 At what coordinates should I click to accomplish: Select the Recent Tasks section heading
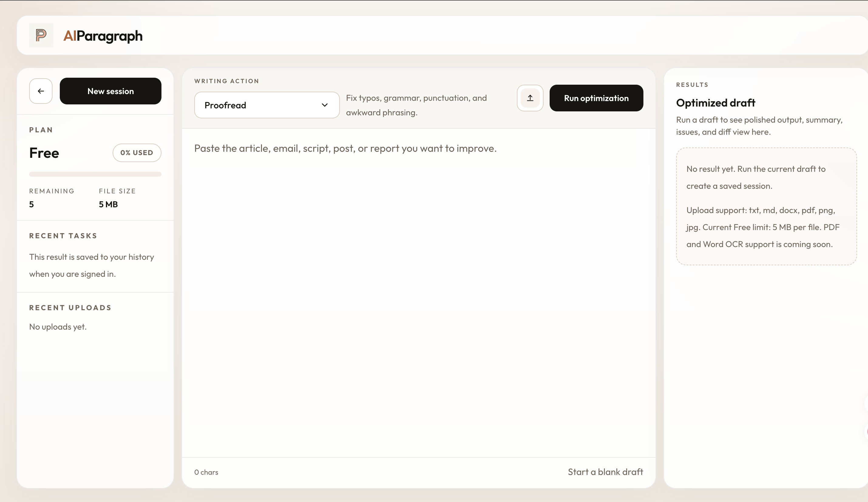(x=63, y=236)
